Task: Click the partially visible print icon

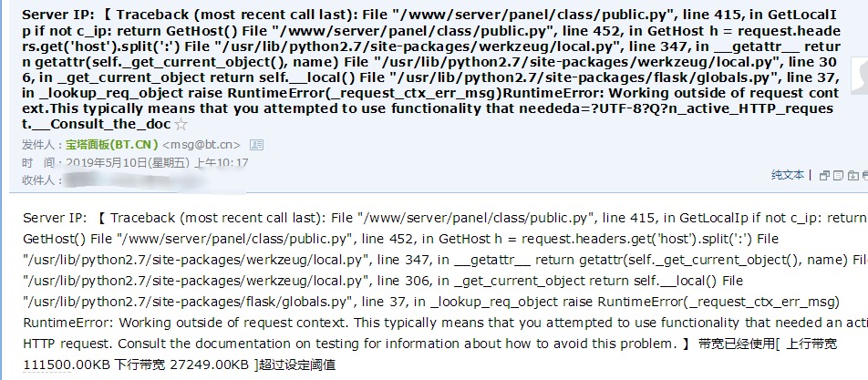Action: 864,175
